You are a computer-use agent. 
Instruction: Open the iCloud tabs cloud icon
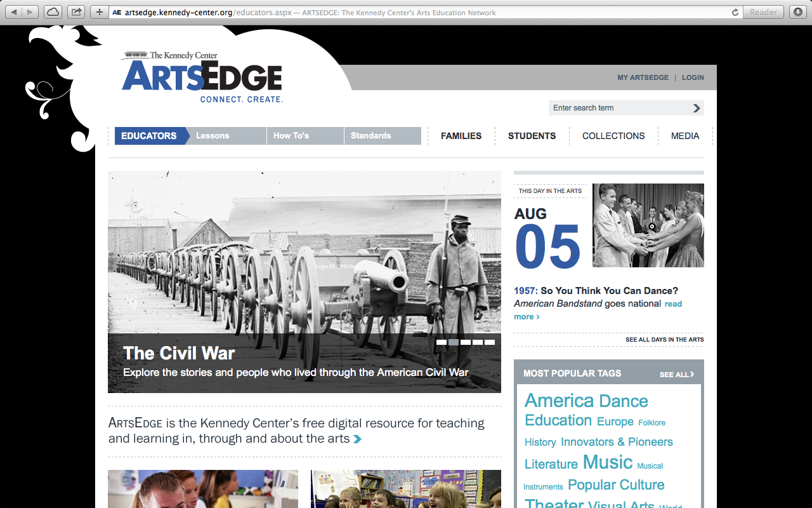point(53,12)
